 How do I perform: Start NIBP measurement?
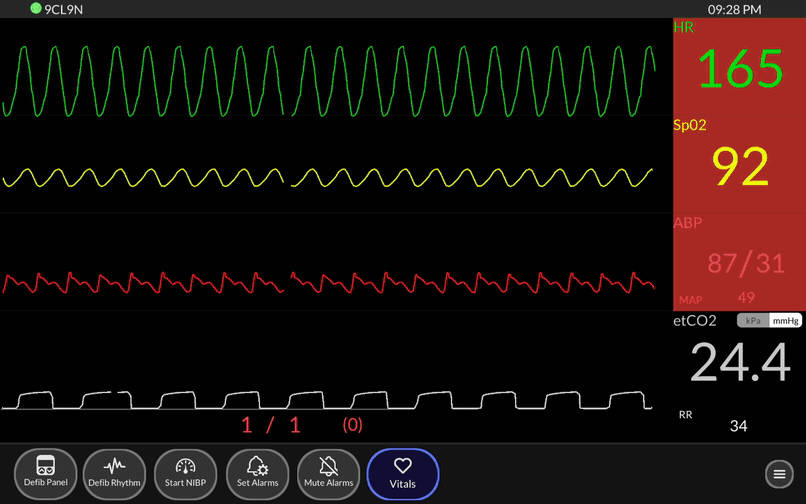185,474
